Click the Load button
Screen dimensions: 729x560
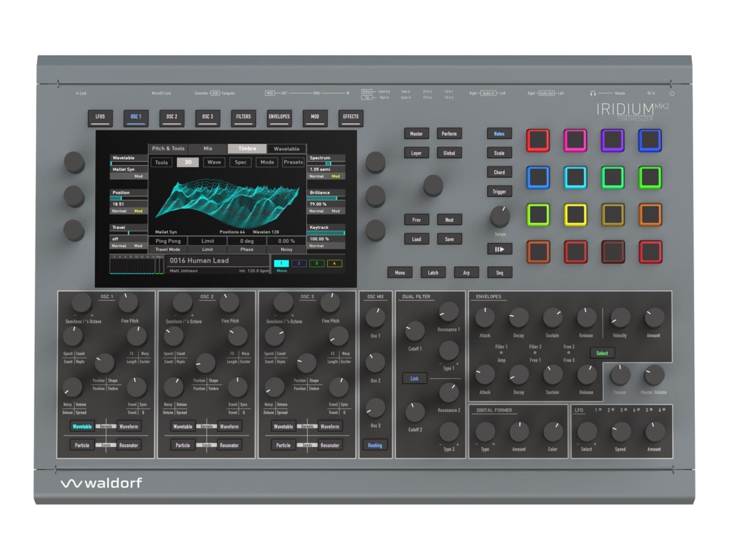(x=416, y=239)
